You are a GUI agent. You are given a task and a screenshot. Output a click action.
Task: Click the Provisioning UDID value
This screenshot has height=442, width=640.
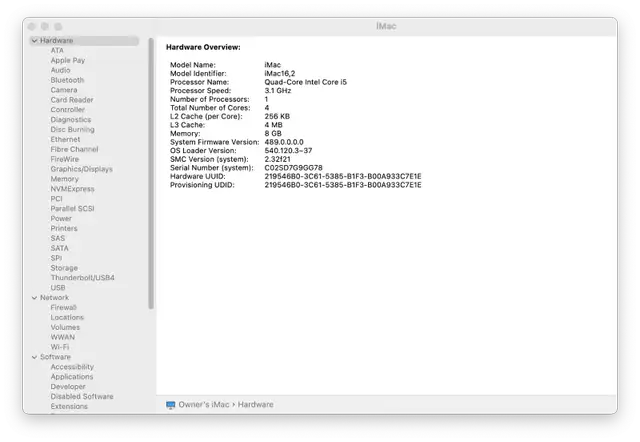click(x=343, y=185)
